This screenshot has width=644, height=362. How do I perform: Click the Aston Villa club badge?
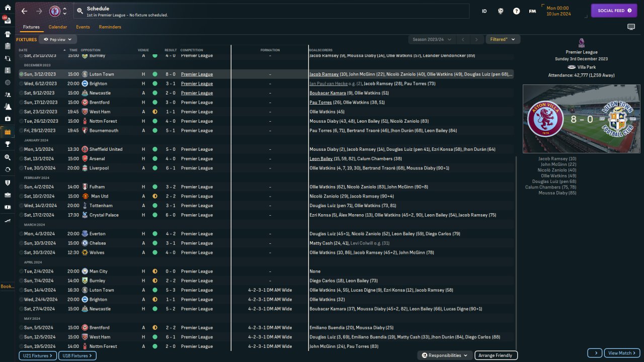tap(54, 11)
